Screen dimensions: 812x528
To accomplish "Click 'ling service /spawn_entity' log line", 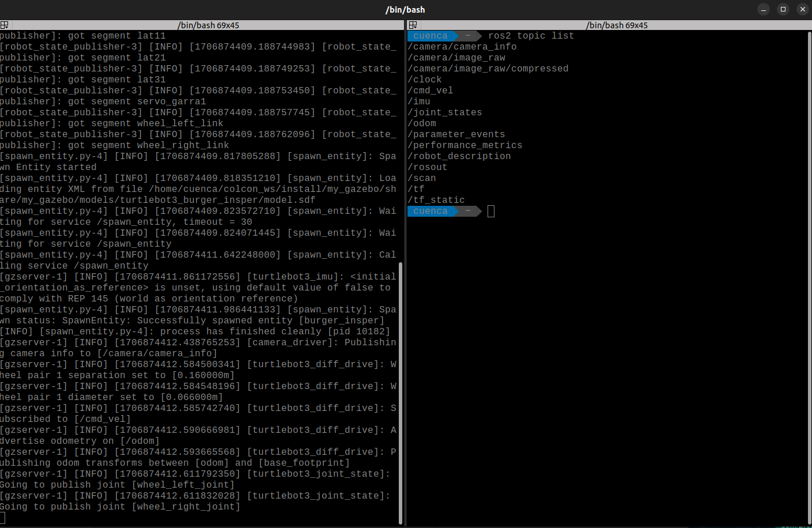I will (x=74, y=266).
